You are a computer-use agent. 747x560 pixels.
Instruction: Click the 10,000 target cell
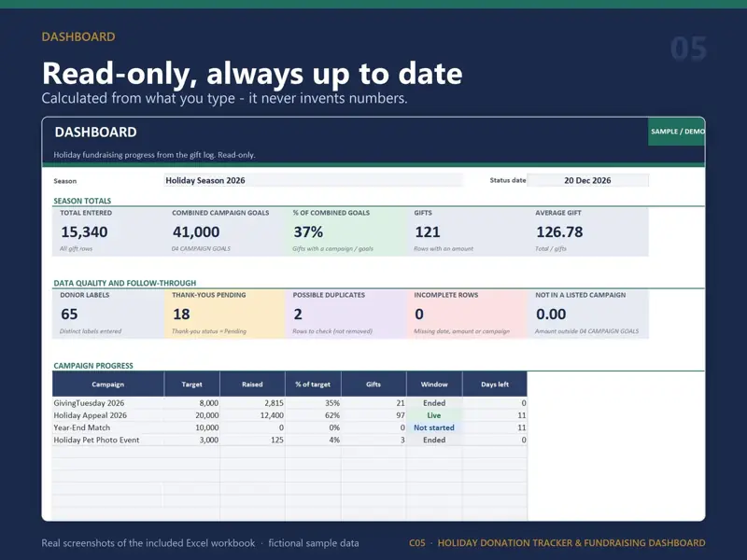(192, 427)
